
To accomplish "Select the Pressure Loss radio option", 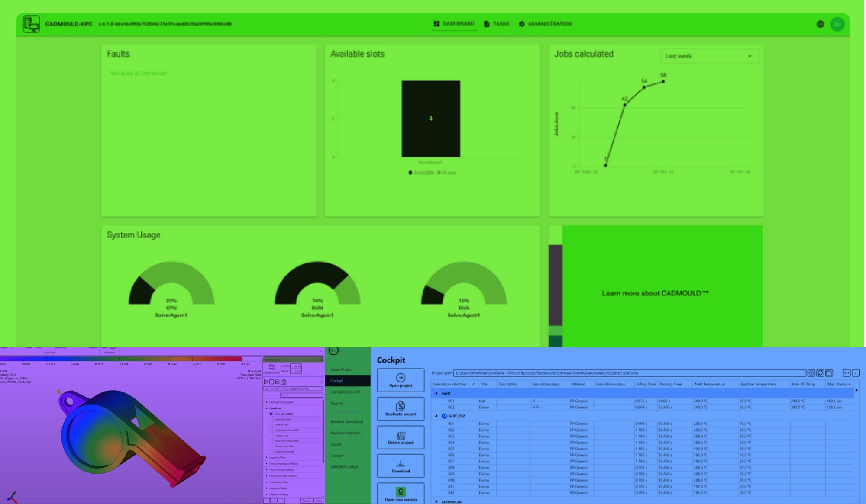I will 271,436.
